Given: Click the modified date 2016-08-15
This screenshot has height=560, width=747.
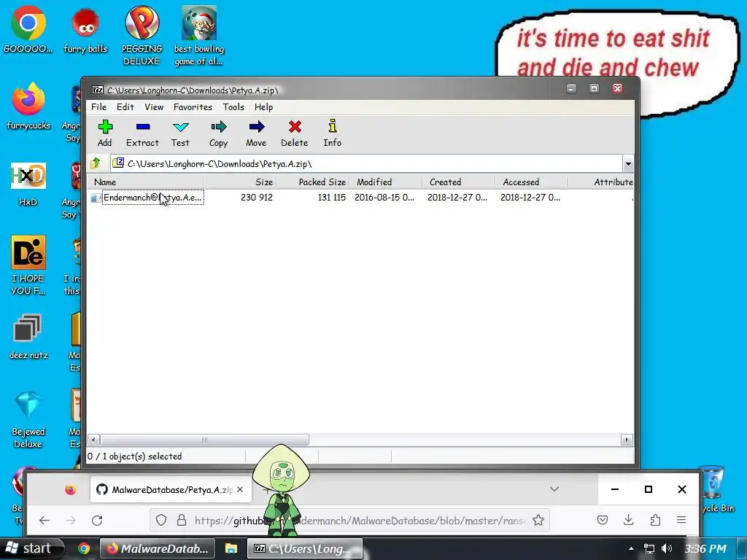Looking at the screenshot, I should 384,198.
